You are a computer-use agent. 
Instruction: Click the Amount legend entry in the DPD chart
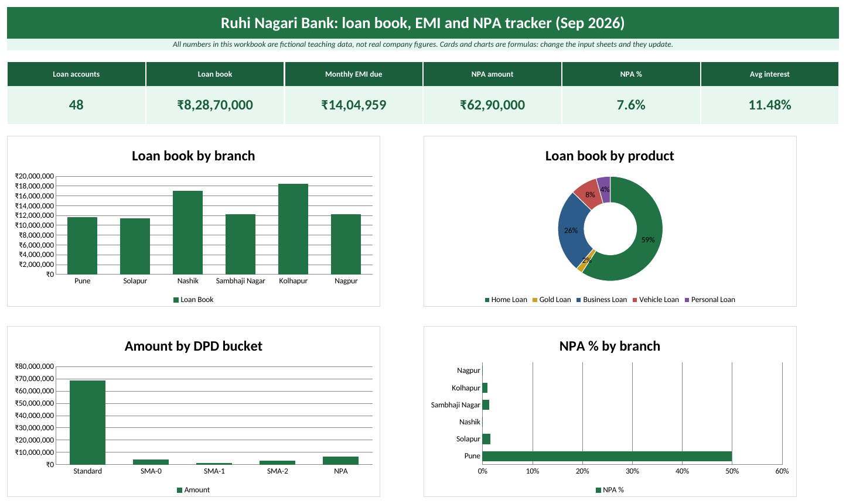[193, 490]
